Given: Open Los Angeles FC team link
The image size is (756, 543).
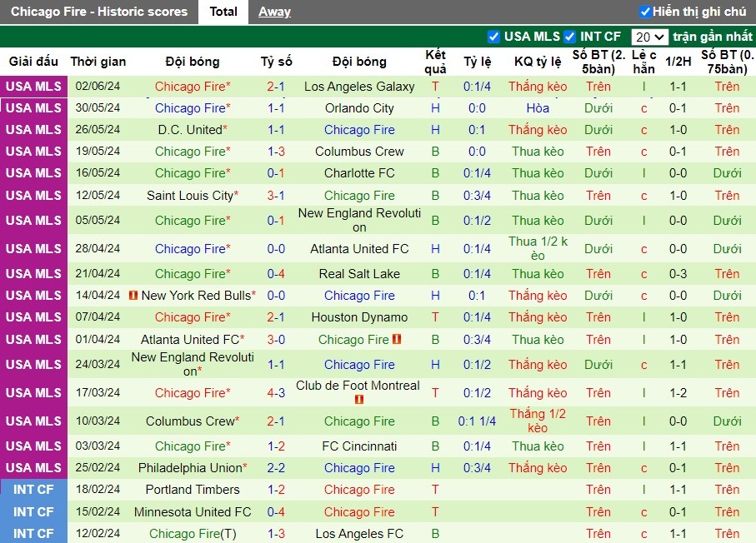Looking at the screenshot, I should (359, 534).
